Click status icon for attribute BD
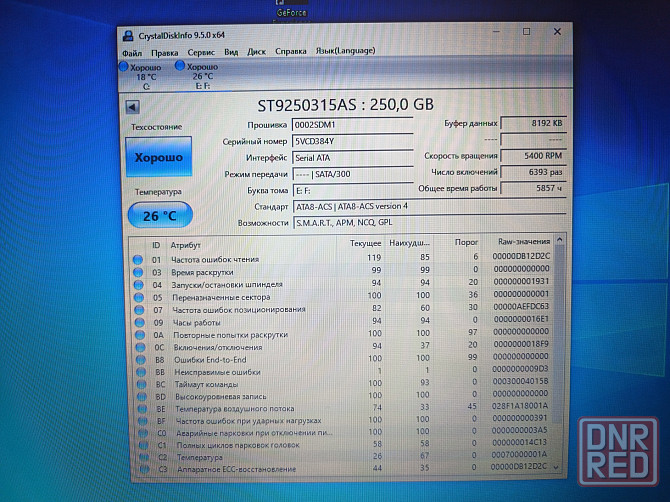670x502 pixels. click(x=142, y=396)
